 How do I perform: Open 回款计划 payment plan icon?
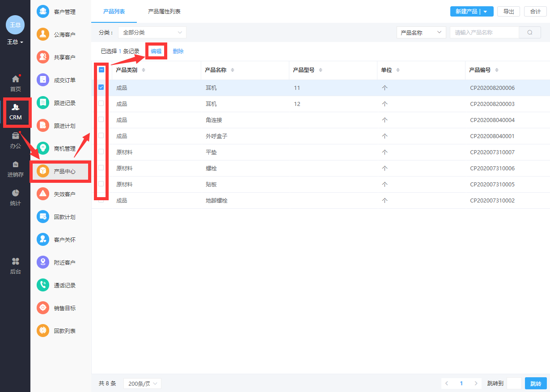tap(43, 217)
